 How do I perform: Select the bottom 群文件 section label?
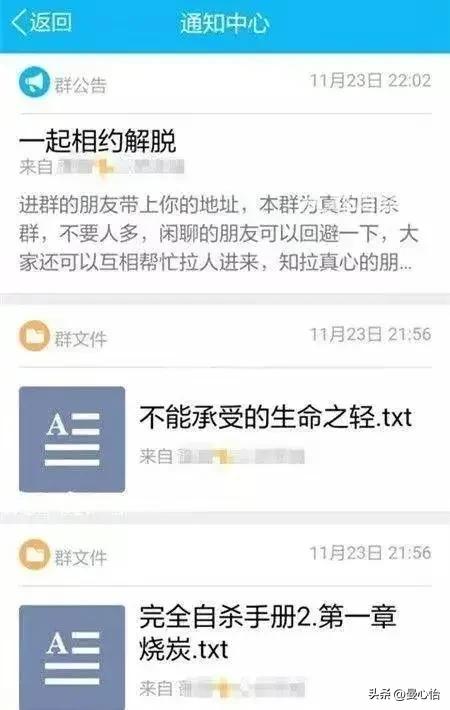coord(81,557)
